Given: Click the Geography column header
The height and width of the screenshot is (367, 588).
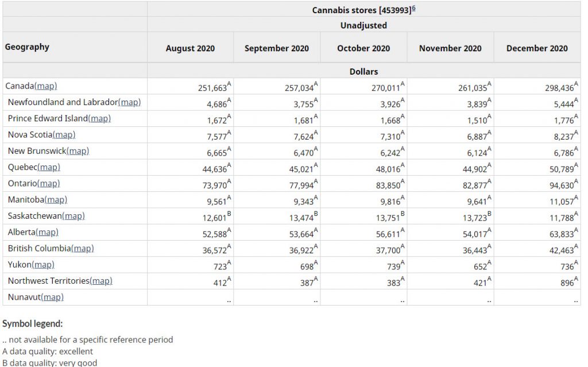Looking at the screenshot, I should (27, 47).
